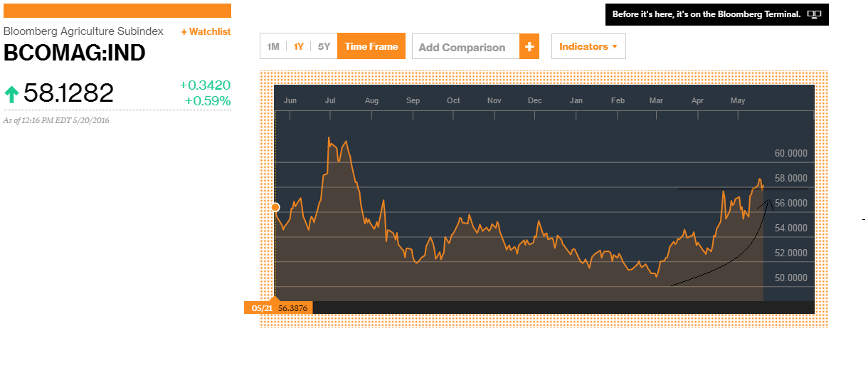Add index to Watchlist
868x373 pixels.
206,31
